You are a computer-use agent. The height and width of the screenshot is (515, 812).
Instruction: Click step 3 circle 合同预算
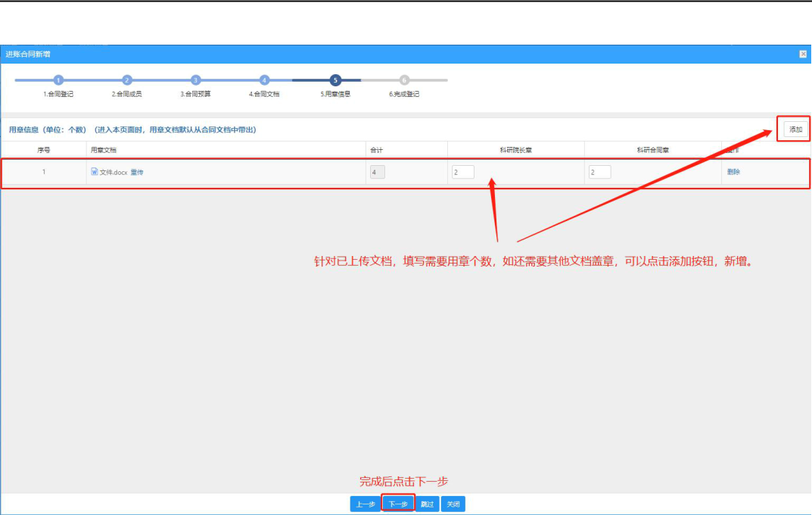195,80
